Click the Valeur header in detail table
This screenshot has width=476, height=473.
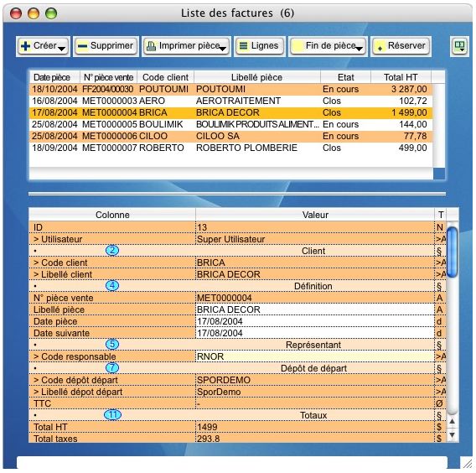[315, 215]
